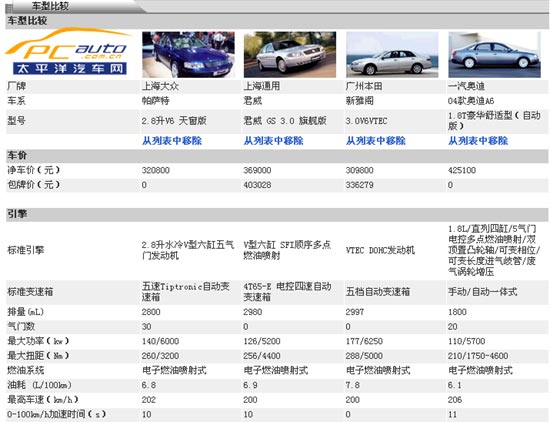Open the silver Buick Regal photo
This screenshot has height=422, width=550.
[x=290, y=54]
